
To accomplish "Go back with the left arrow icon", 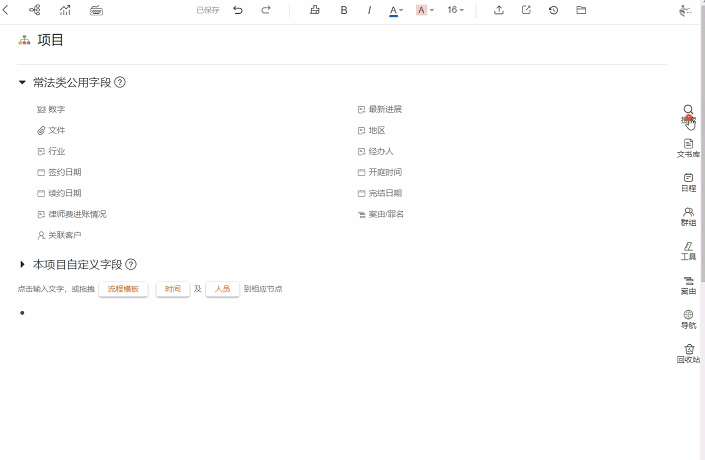I will coord(5,10).
